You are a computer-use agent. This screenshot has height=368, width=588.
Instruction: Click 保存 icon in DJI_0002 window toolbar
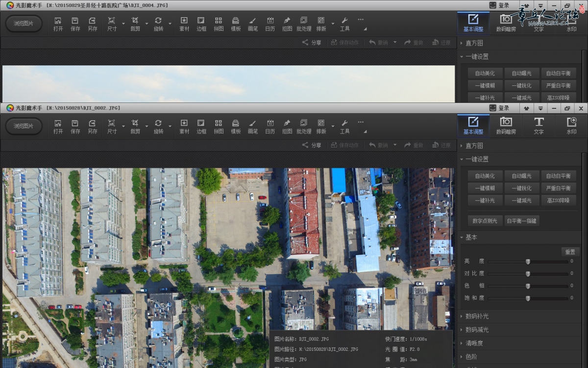tap(75, 126)
